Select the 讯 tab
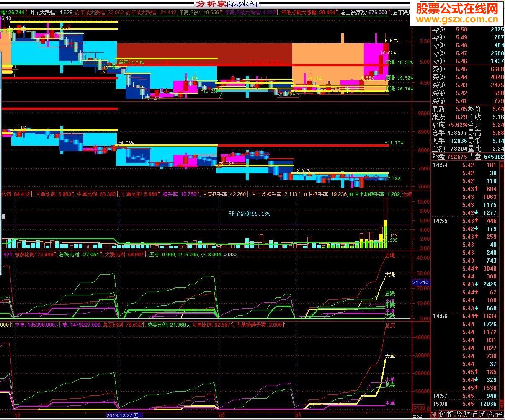The image size is (505, 420). click(x=476, y=415)
